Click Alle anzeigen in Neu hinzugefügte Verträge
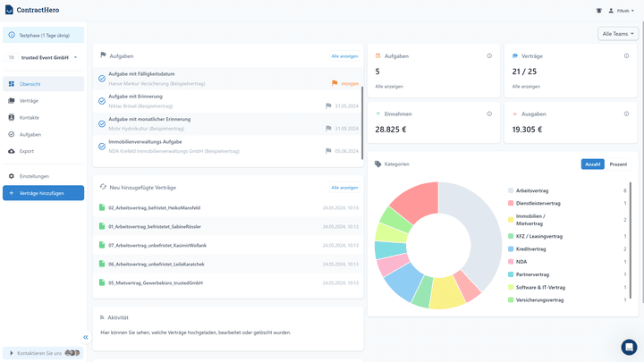Screen dimensions: 644x362 pyautogui.click(x=344, y=188)
